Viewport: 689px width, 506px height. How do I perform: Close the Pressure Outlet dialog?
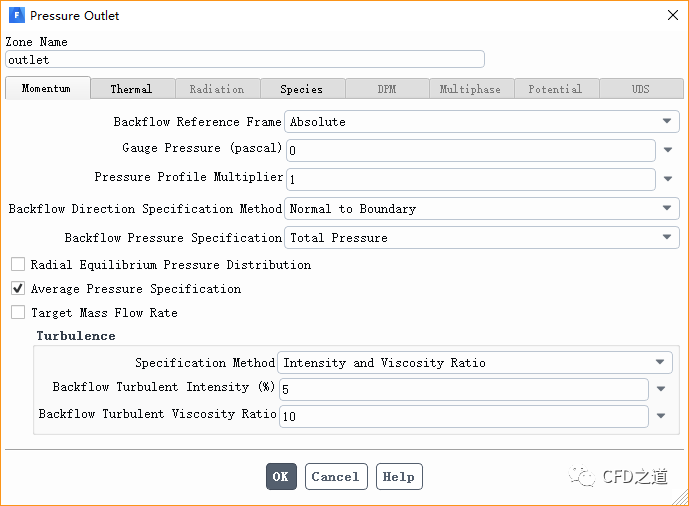coord(669,16)
